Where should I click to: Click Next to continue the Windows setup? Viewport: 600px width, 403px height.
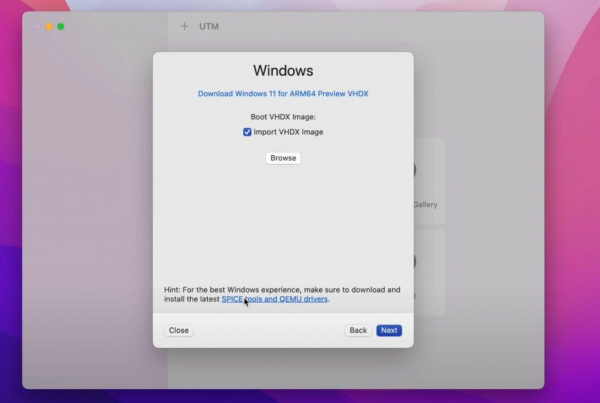[x=389, y=330]
